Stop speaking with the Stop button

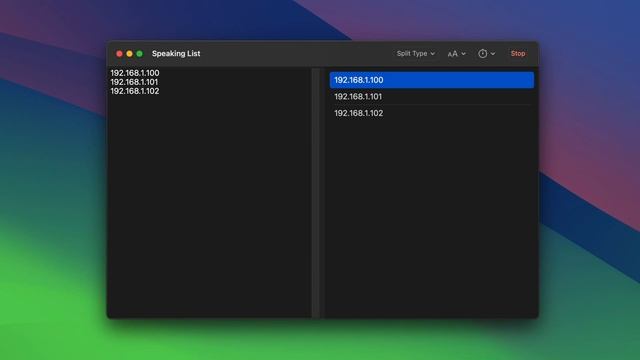(518, 53)
